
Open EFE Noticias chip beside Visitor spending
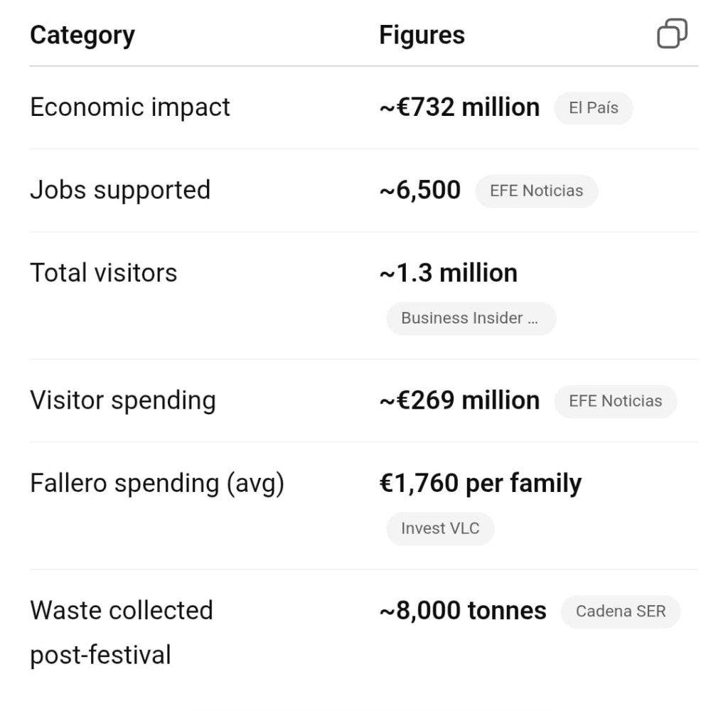[x=615, y=401]
